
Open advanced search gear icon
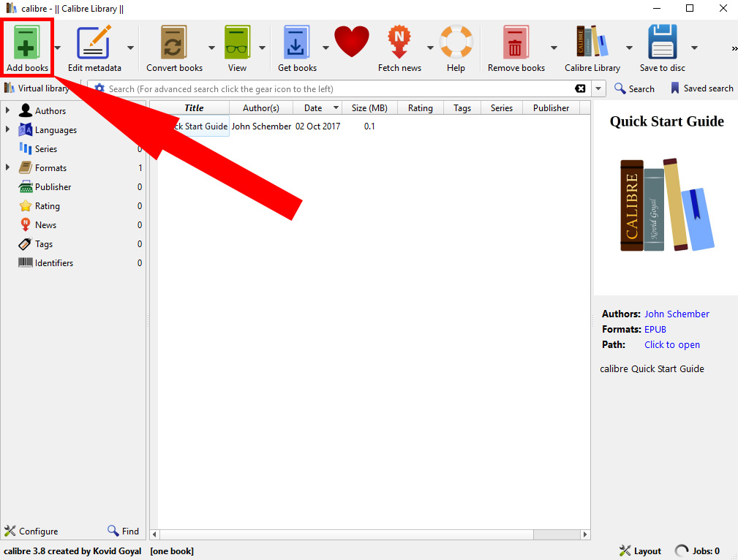pyautogui.click(x=99, y=88)
